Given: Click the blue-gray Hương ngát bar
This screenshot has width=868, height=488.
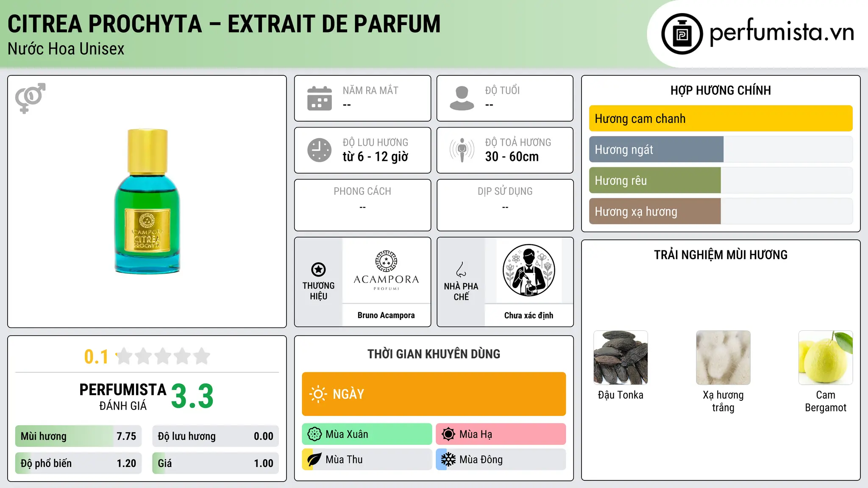Looking at the screenshot, I should [x=656, y=150].
